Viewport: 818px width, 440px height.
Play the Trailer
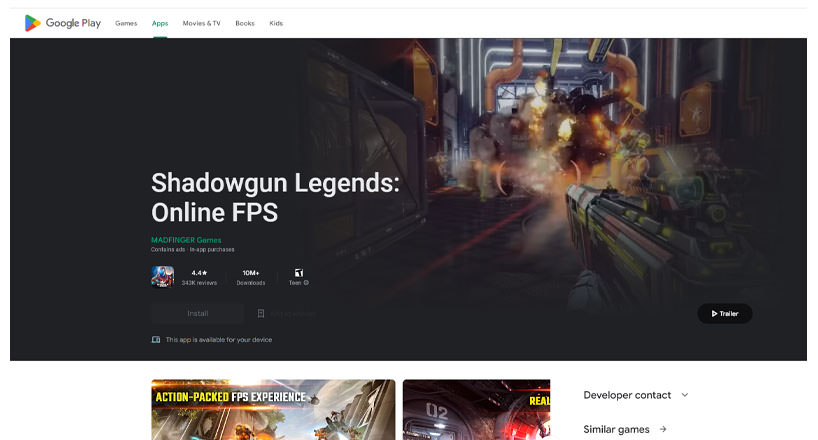725,314
